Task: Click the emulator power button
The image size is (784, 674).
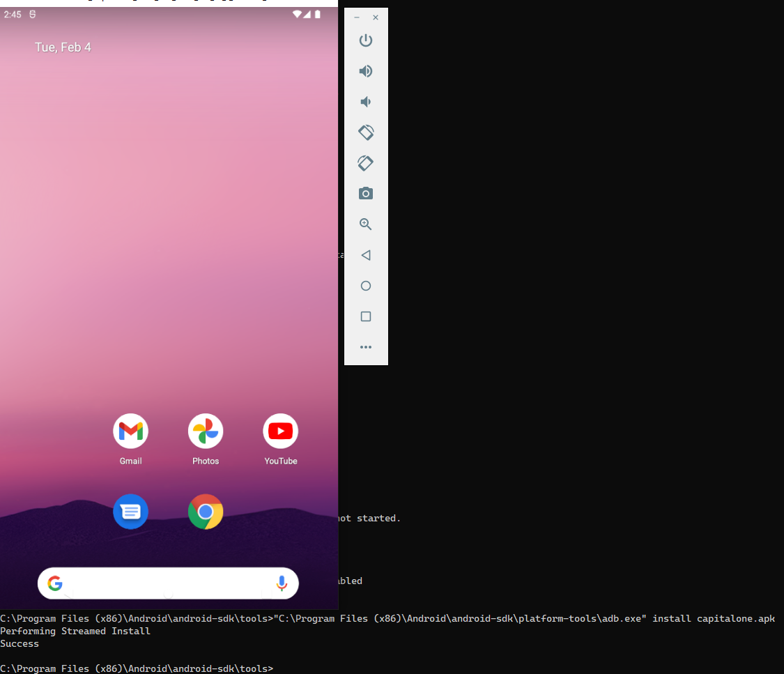Action: tap(365, 40)
